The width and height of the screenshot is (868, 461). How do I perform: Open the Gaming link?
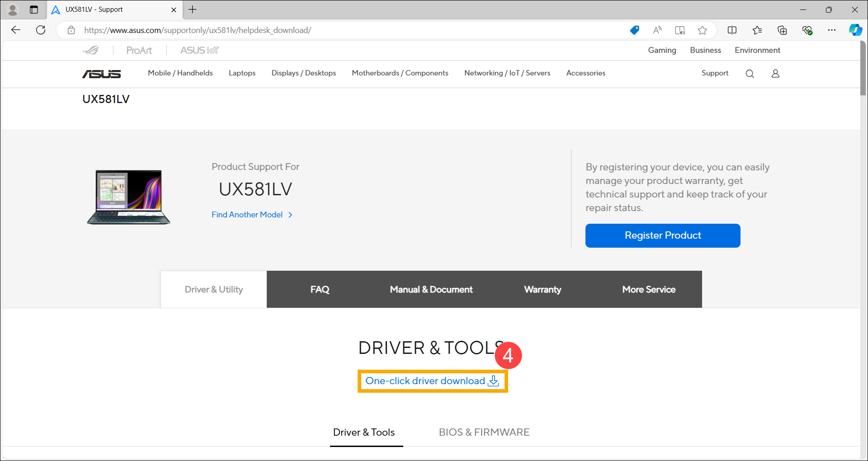(x=662, y=50)
